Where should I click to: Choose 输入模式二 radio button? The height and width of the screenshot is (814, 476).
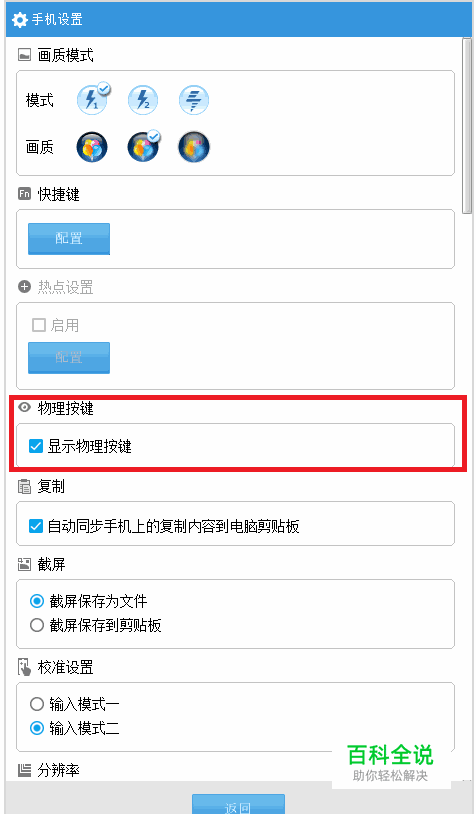point(37,728)
